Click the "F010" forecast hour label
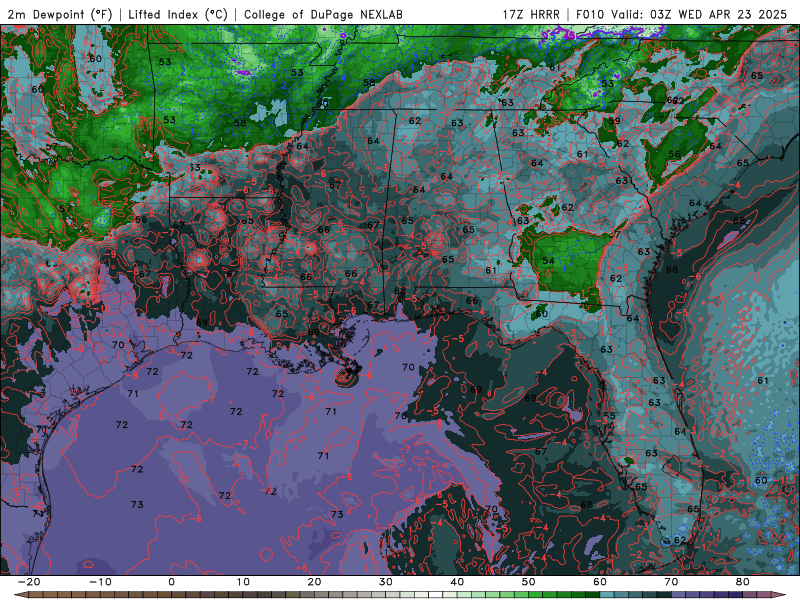Screen dimensions: 800x600 coord(592,14)
